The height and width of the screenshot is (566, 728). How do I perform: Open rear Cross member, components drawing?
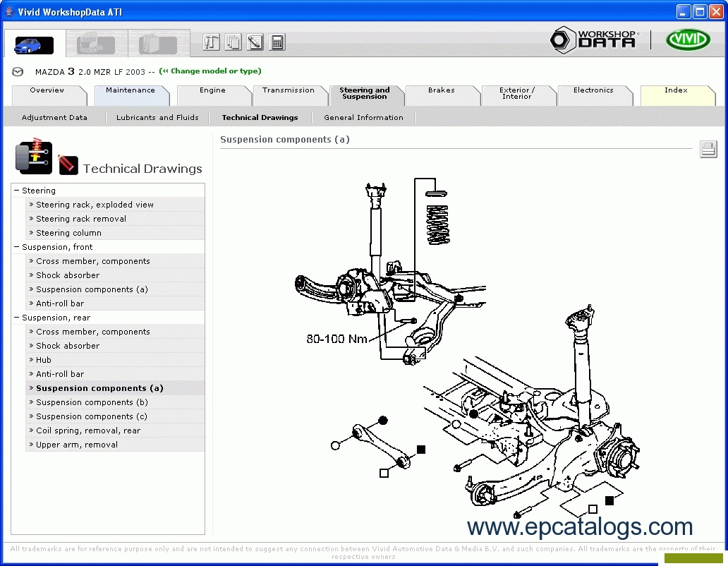(x=115, y=332)
